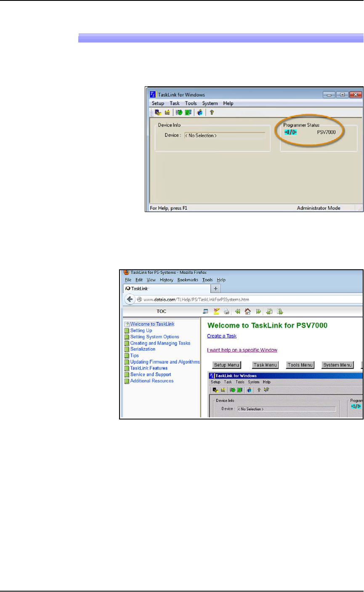Click the first toolbar icon in TaskLink for Windows

(158, 112)
